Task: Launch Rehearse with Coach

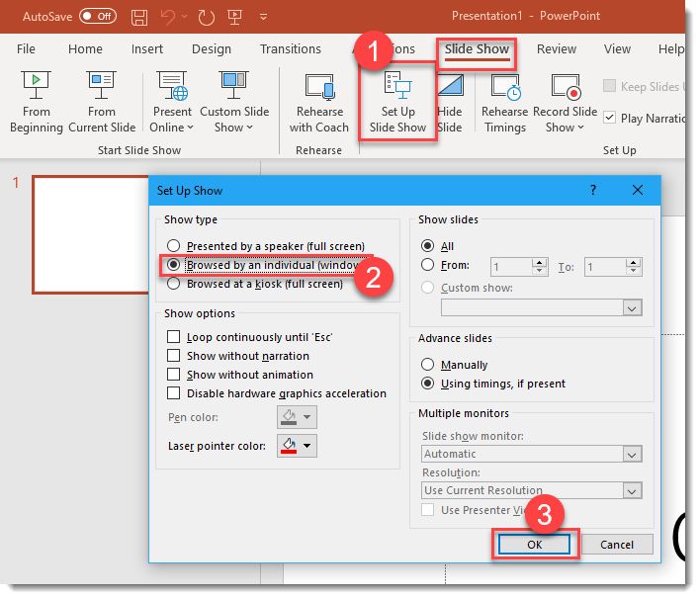Action: [319, 102]
